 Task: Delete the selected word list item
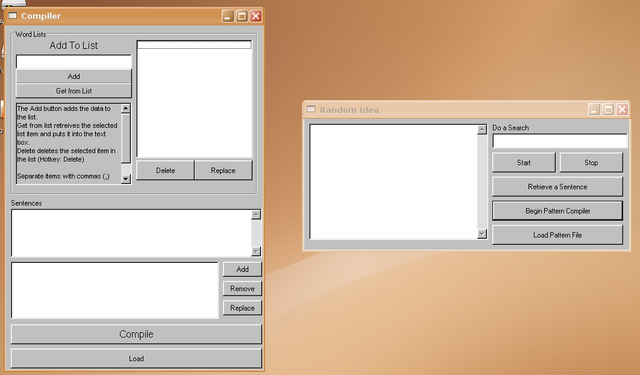[x=165, y=171]
